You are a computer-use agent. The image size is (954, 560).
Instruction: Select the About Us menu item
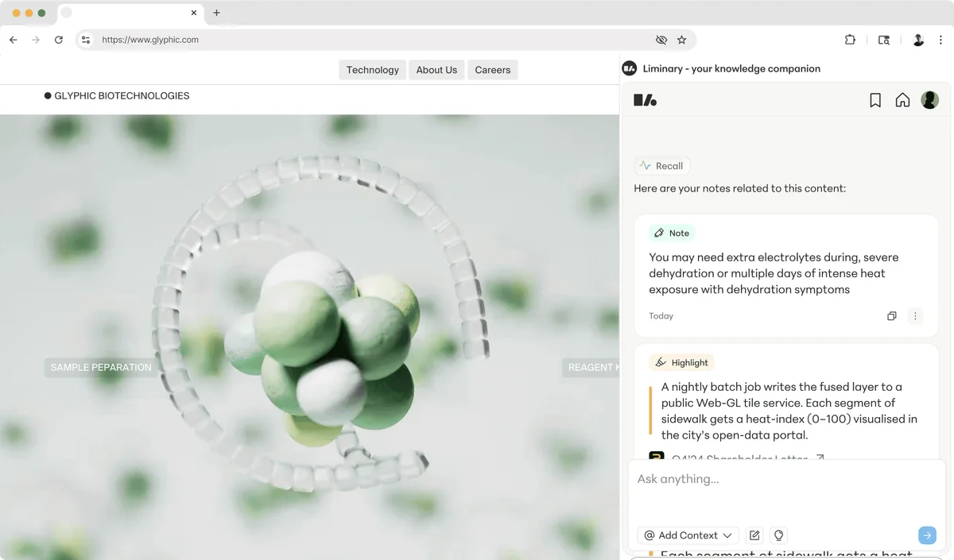(x=436, y=70)
